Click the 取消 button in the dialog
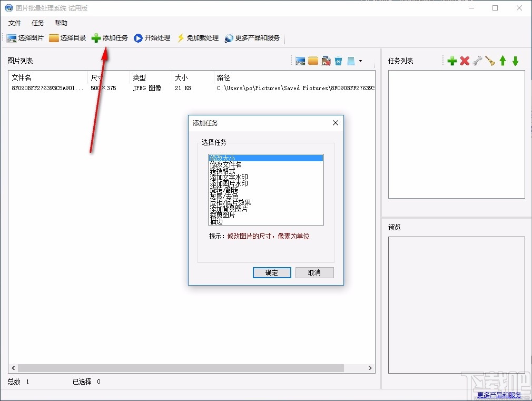Image resolution: width=532 pixels, height=401 pixels. point(314,272)
